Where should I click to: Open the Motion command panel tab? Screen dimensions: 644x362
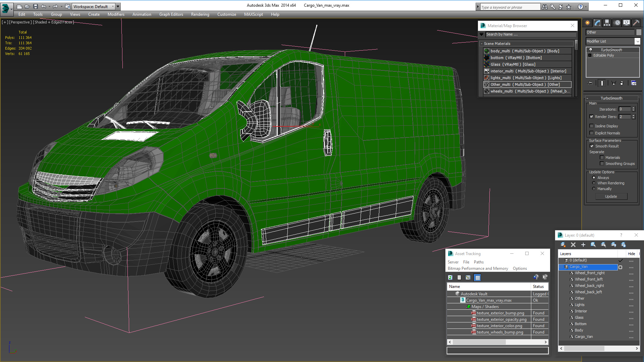click(x=617, y=23)
